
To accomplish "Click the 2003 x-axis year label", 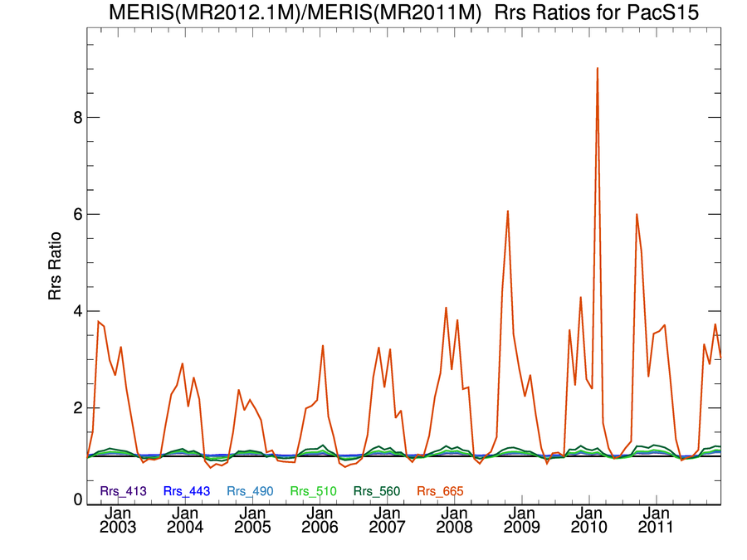I will (x=118, y=527).
